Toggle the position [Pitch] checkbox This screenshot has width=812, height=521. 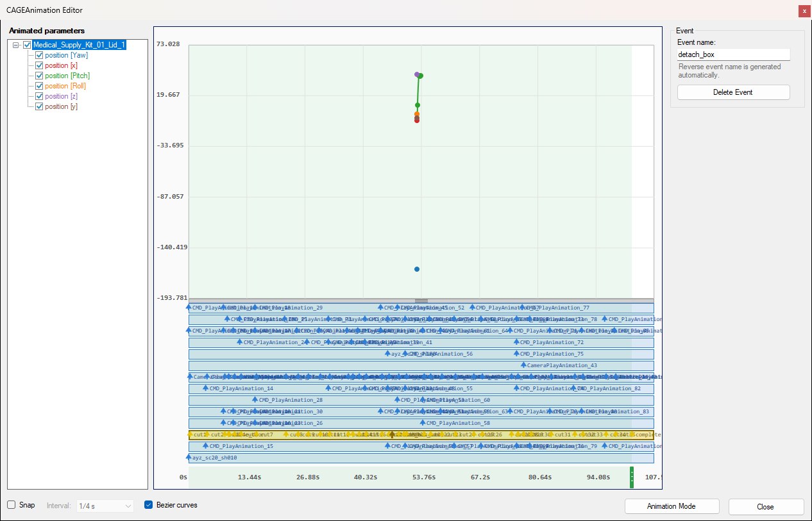pos(39,76)
